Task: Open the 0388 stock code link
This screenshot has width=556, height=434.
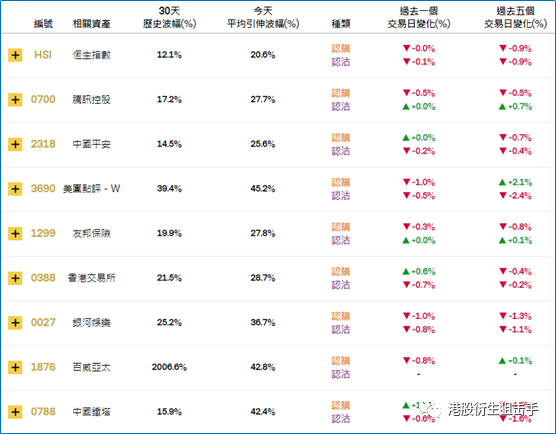Action: 43,278
